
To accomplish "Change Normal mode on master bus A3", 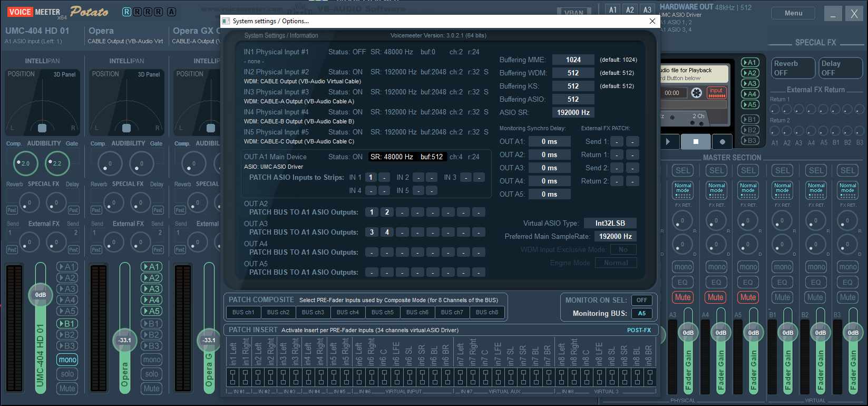I will pyautogui.click(x=682, y=190).
